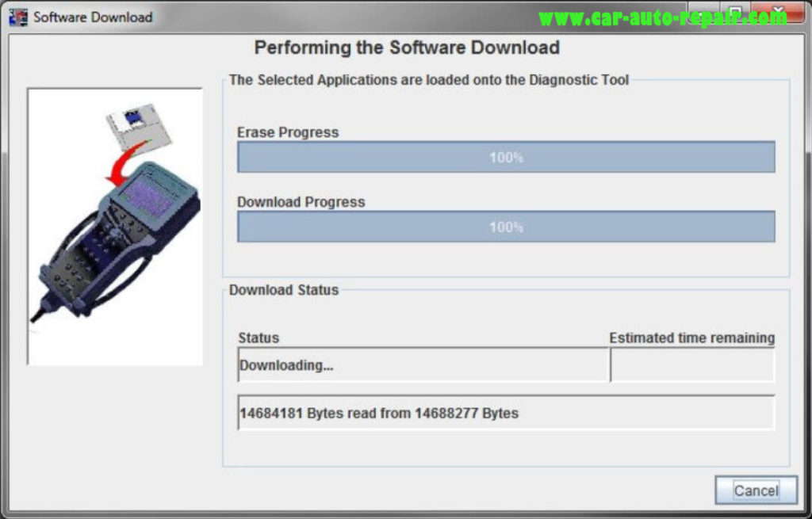This screenshot has width=812, height=519.
Task: Click the Software Download title bar icon
Action: [18, 17]
